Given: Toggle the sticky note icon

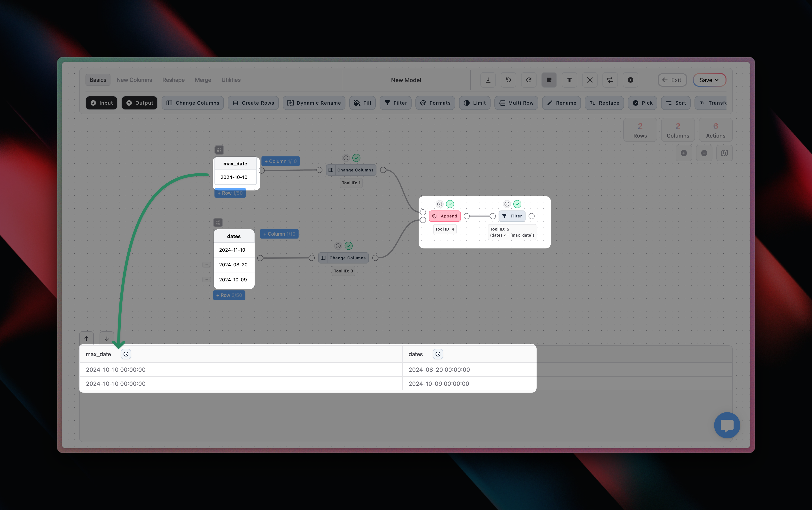Looking at the screenshot, I should pyautogui.click(x=549, y=80).
